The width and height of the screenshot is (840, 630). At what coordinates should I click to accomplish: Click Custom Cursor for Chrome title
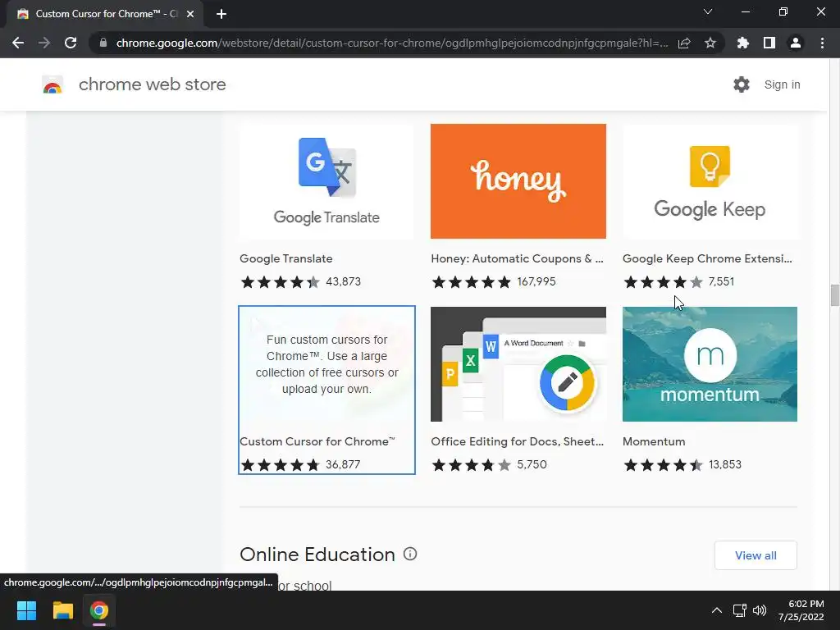(317, 441)
